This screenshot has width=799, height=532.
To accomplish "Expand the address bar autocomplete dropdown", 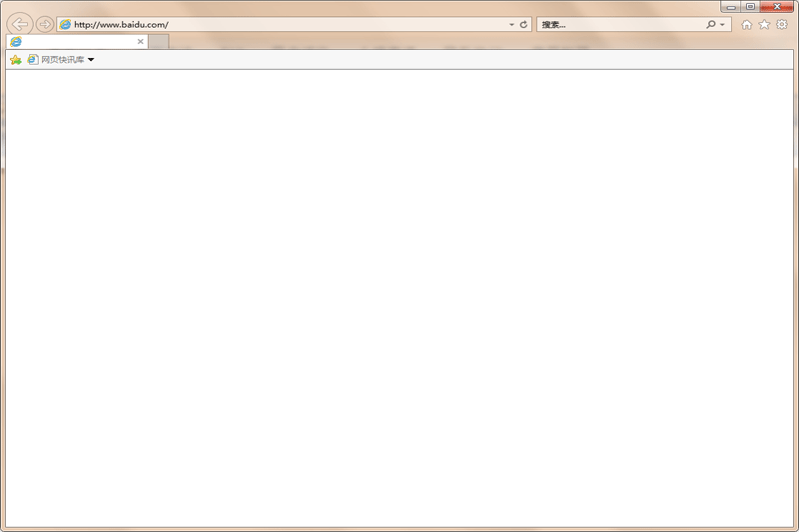I will click(511, 24).
